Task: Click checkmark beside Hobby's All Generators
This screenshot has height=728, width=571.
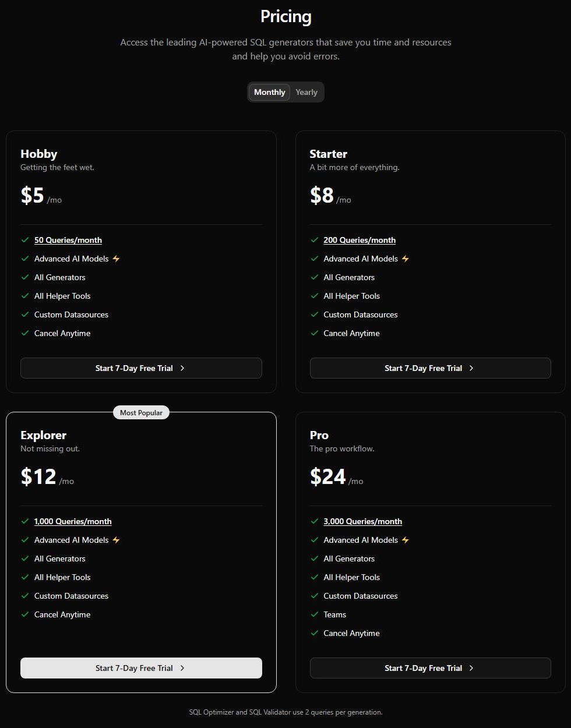Action: [25, 277]
